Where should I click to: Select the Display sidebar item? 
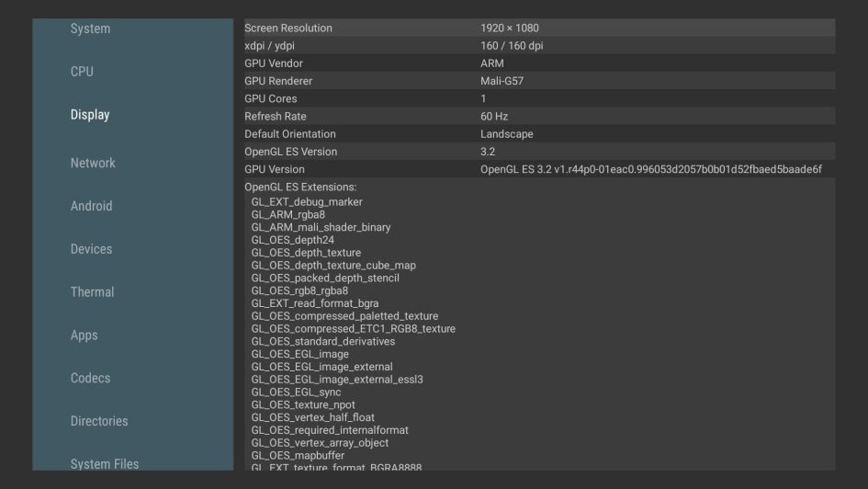click(90, 115)
